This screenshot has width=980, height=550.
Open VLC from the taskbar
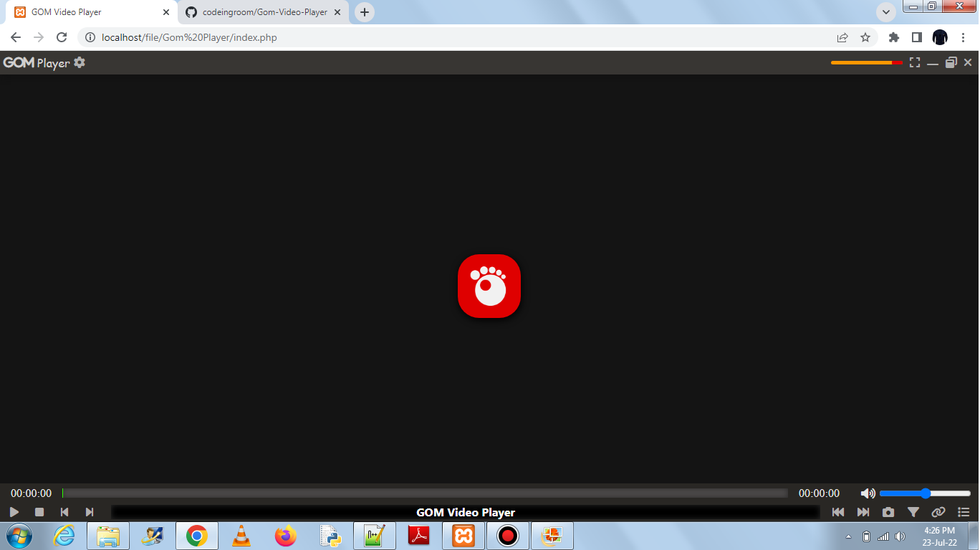(x=241, y=535)
